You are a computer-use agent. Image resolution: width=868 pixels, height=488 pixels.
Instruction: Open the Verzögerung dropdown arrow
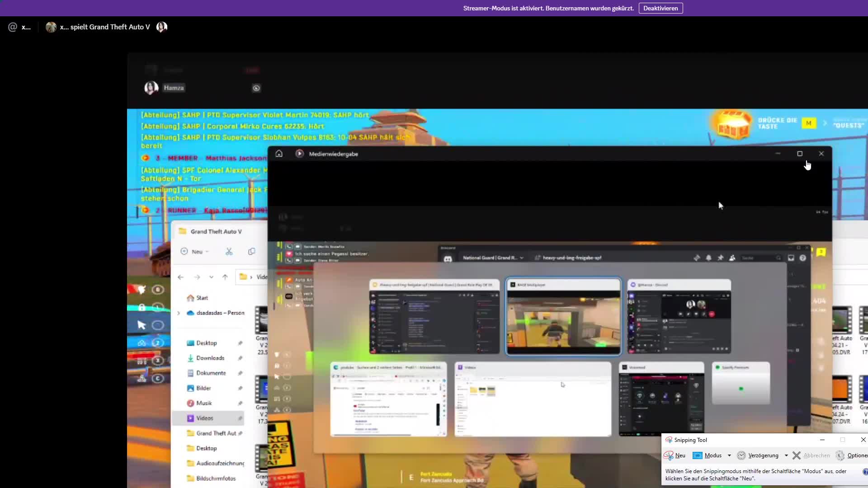click(786, 455)
